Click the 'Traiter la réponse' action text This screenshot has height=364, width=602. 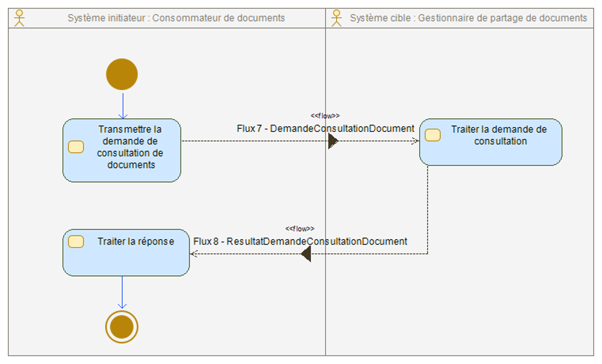[136, 241]
